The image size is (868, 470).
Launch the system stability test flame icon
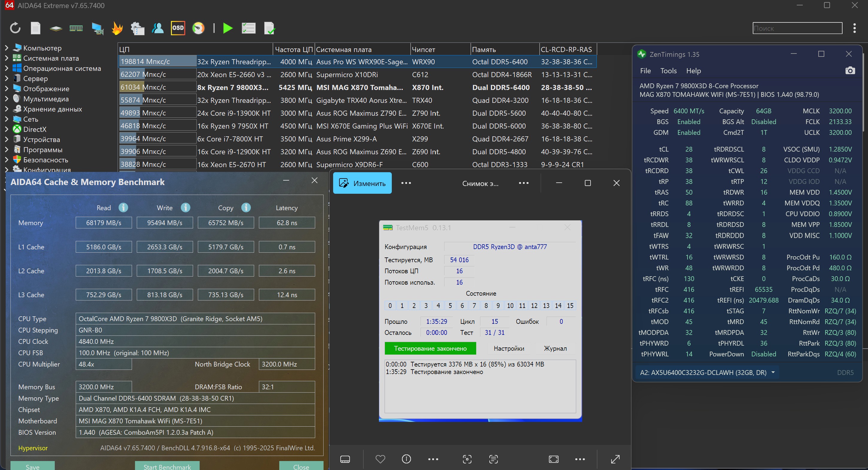117,28
